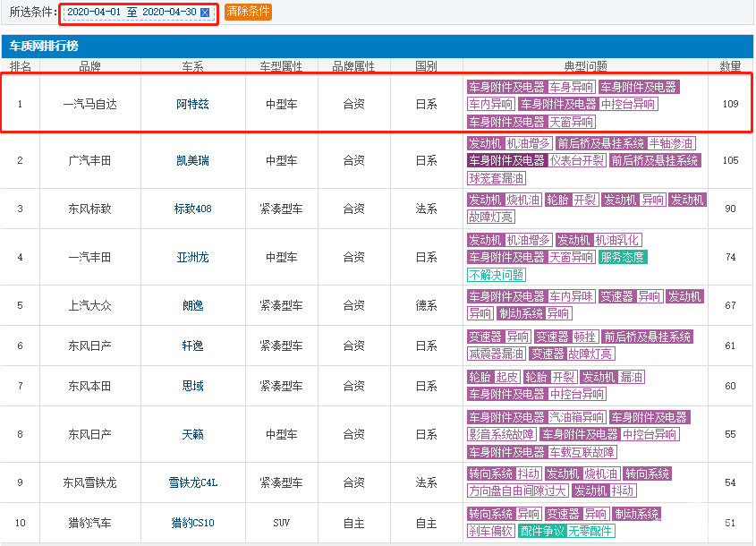This screenshot has width=756, height=546.
Task: Select the 不解决问题 tag
Action: tap(497, 275)
